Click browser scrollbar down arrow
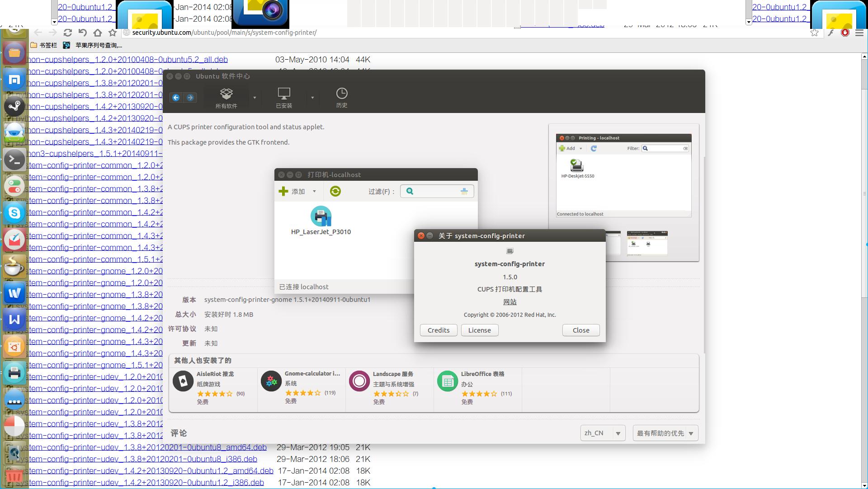This screenshot has height=489, width=868. pyautogui.click(x=865, y=485)
